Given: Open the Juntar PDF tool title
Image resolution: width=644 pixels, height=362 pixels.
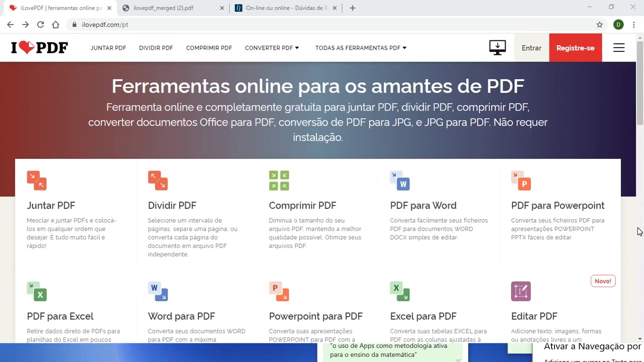Looking at the screenshot, I should [x=51, y=205].
